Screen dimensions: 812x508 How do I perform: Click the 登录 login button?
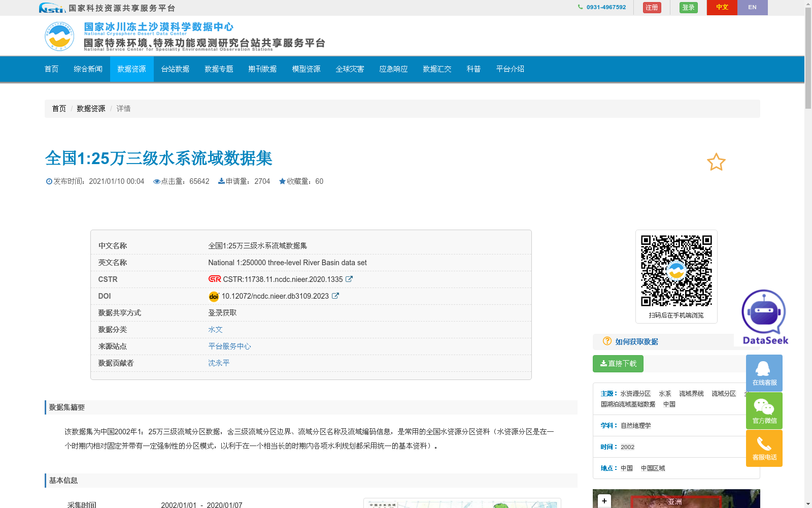pyautogui.click(x=689, y=8)
